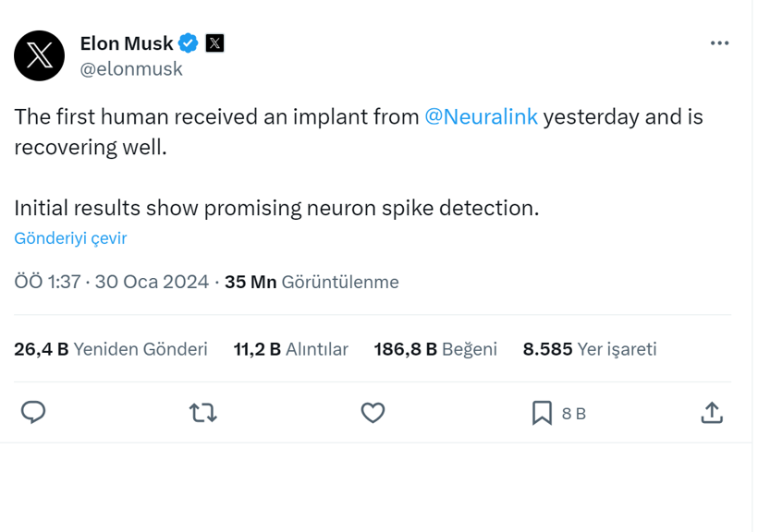Click the bookmark icon showing 8 B
This screenshot has height=532, width=758.
coord(544,413)
